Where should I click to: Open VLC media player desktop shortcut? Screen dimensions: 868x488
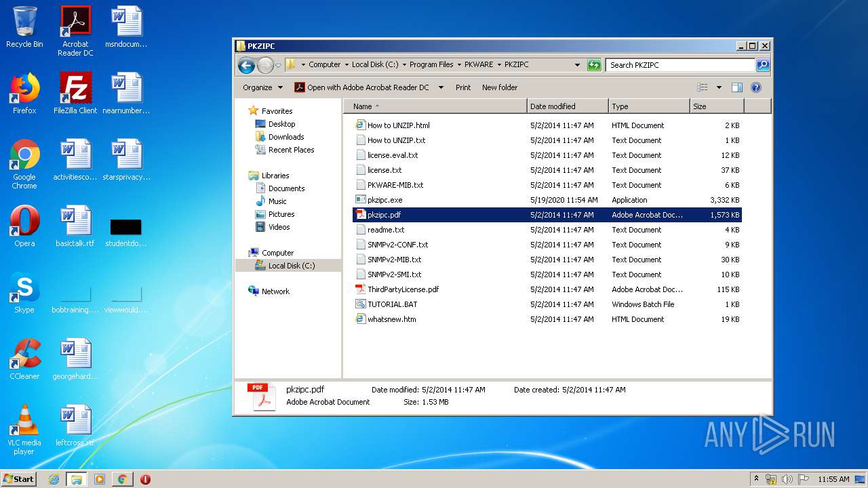[x=24, y=430]
